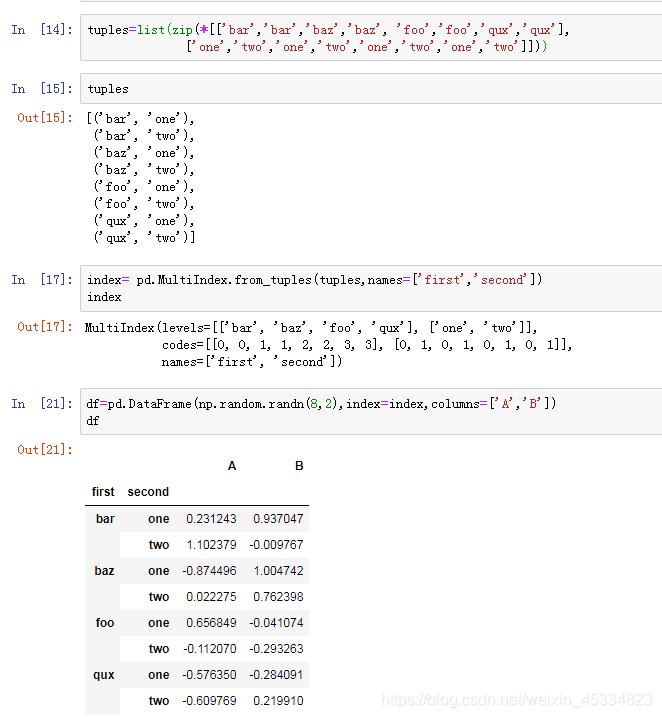662x718 pixels.
Task: Click value -0.874496 in column A
Action: (209, 571)
